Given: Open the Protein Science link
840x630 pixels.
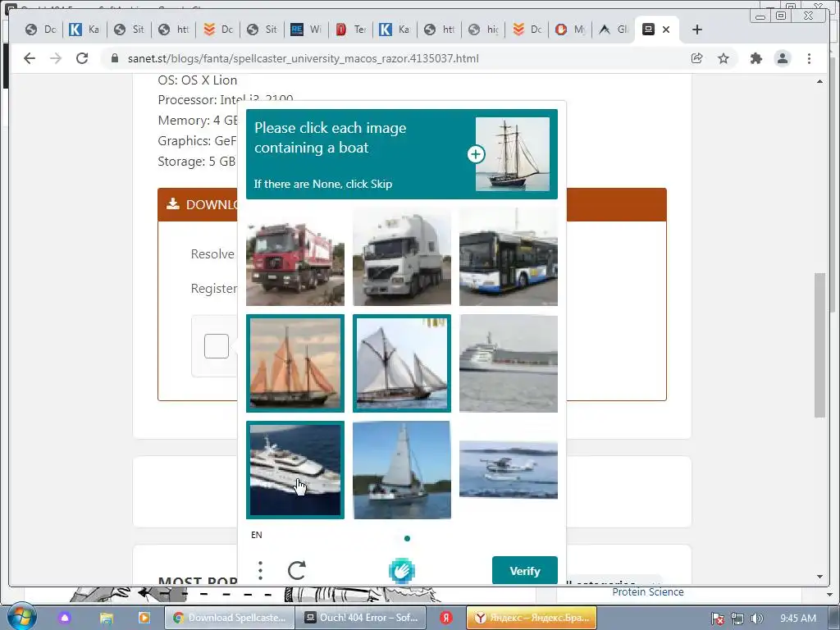Looking at the screenshot, I should click(648, 592).
